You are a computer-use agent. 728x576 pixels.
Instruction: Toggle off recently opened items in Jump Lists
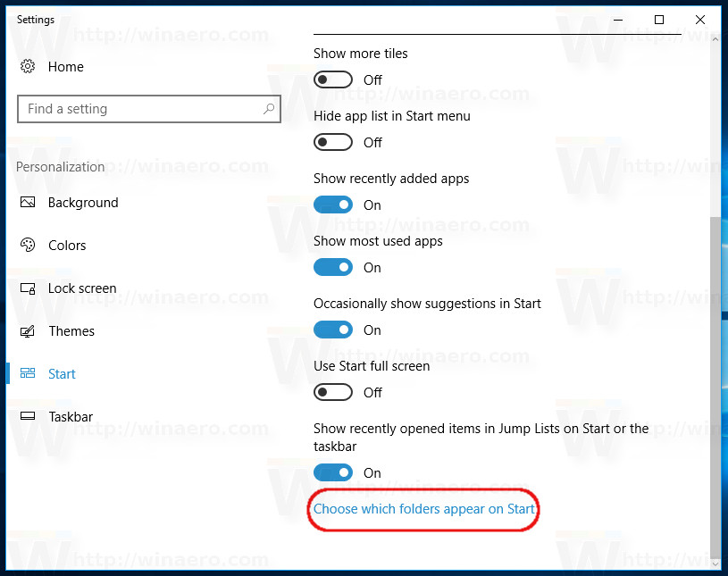pyautogui.click(x=333, y=472)
